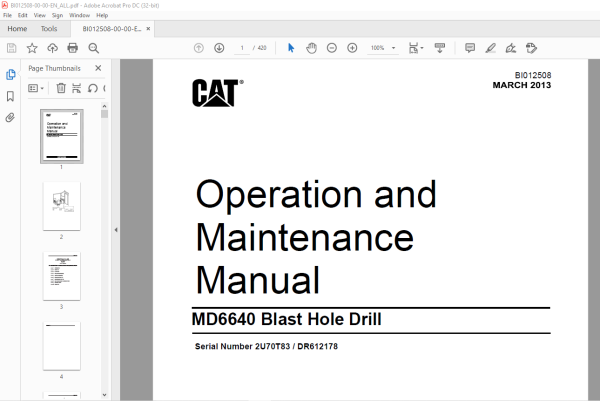Collapse the navigation pane with arrow
This screenshot has width=600, height=401.
[116, 230]
